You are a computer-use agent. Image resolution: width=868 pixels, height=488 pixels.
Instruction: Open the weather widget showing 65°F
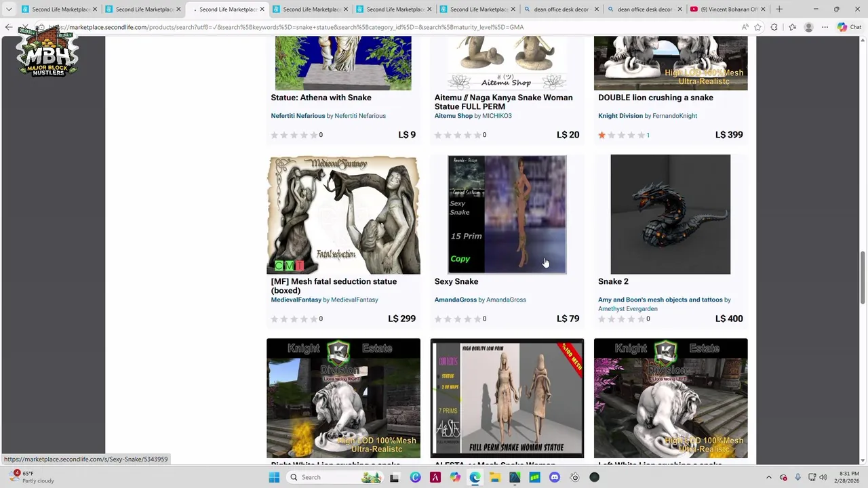pos(32,477)
